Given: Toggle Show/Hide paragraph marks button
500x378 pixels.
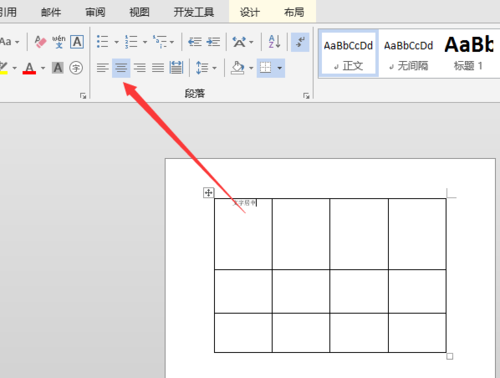Looking at the screenshot, I should (x=300, y=42).
